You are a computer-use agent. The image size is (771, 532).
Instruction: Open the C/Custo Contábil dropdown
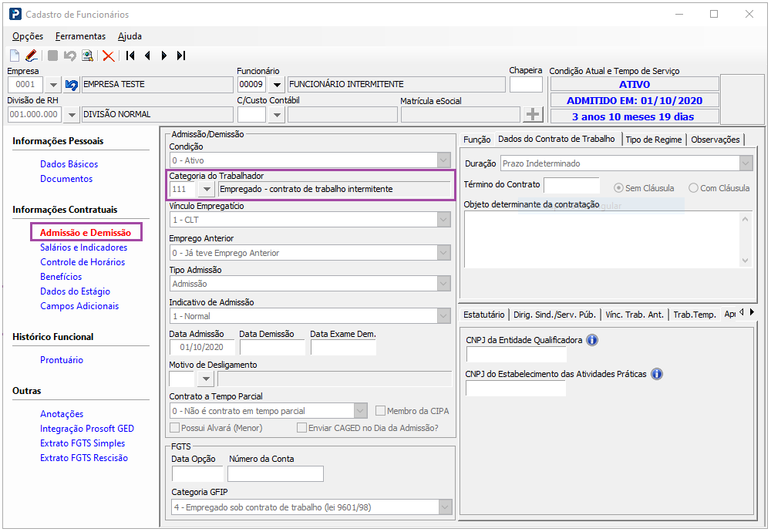(x=278, y=115)
